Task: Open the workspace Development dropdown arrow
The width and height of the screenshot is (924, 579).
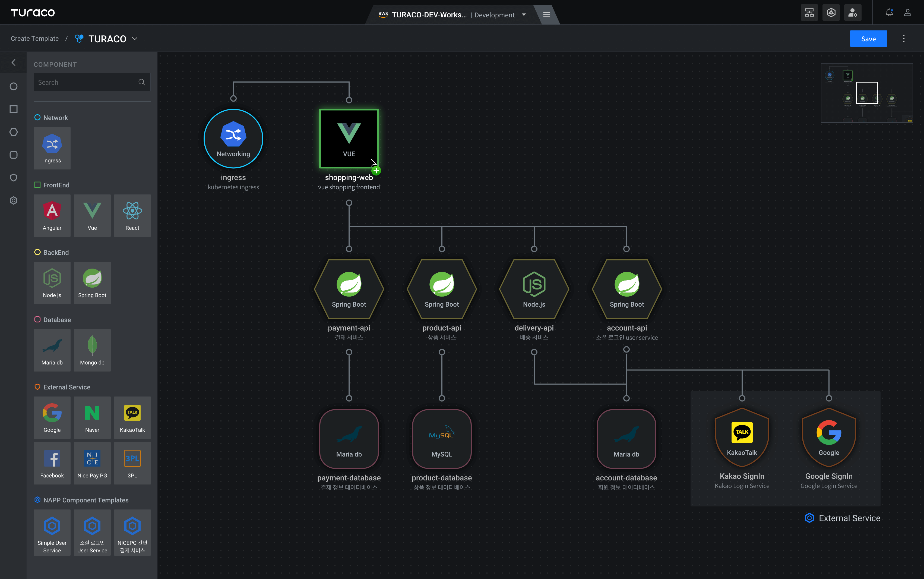Action: (524, 15)
